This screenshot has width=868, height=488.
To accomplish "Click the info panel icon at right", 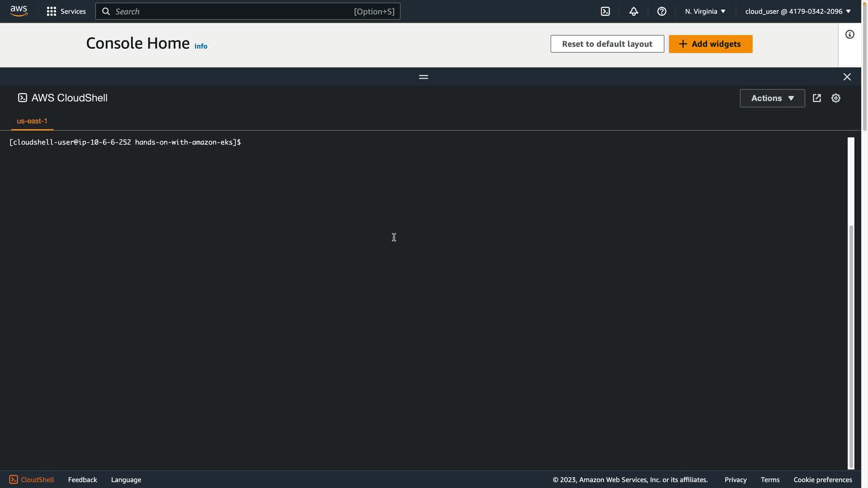I will coord(849,35).
